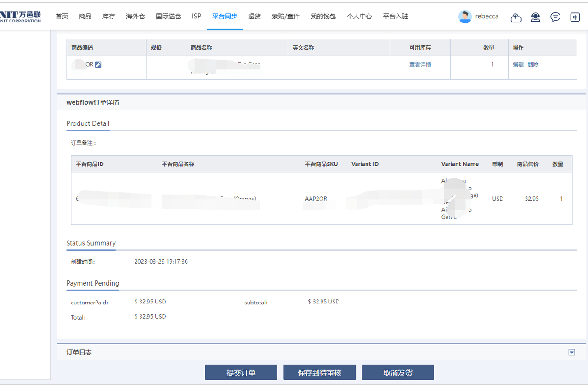This screenshot has width=588, height=387.
Task: Click the 2023-03-29 19:17:36 creation time
Action: [x=161, y=262]
